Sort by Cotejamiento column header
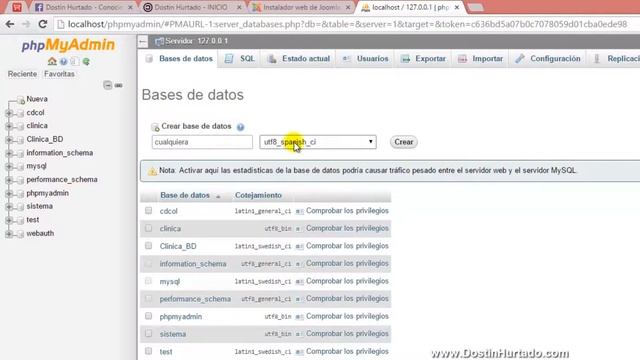The width and height of the screenshot is (640, 360). click(x=258, y=196)
